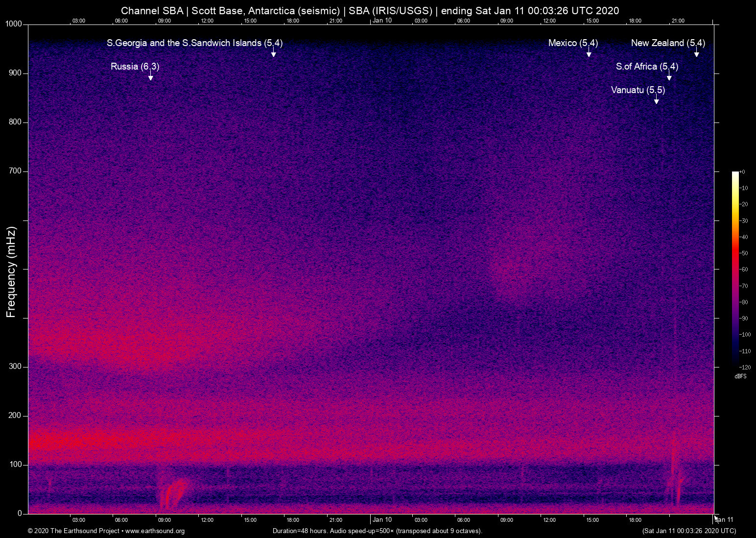Click the Earthsound Project copyright text
The height and width of the screenshot is (538, 756).
point(73,531)
